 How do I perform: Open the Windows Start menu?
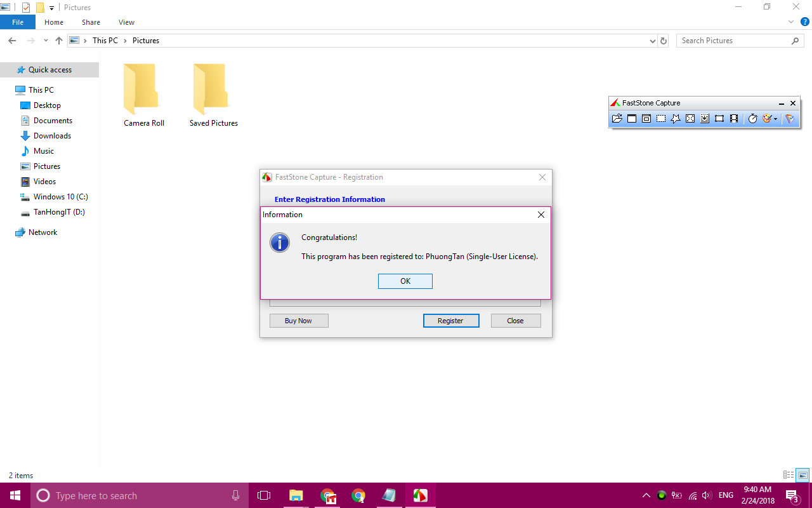(15, 495)
